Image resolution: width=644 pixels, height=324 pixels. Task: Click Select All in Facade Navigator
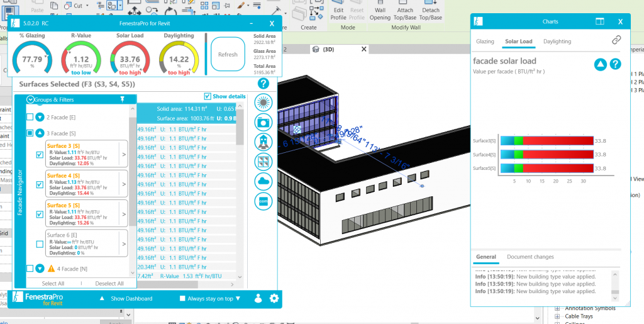(53, 283)
